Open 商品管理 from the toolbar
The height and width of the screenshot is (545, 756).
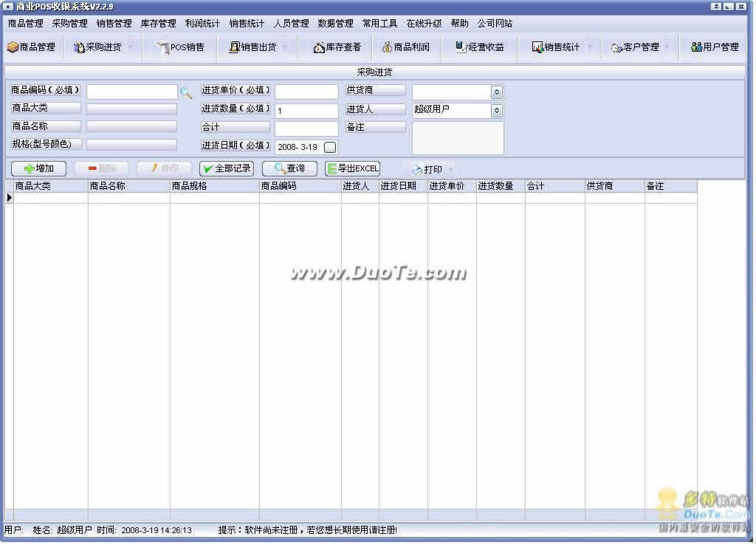pos(31,47)
